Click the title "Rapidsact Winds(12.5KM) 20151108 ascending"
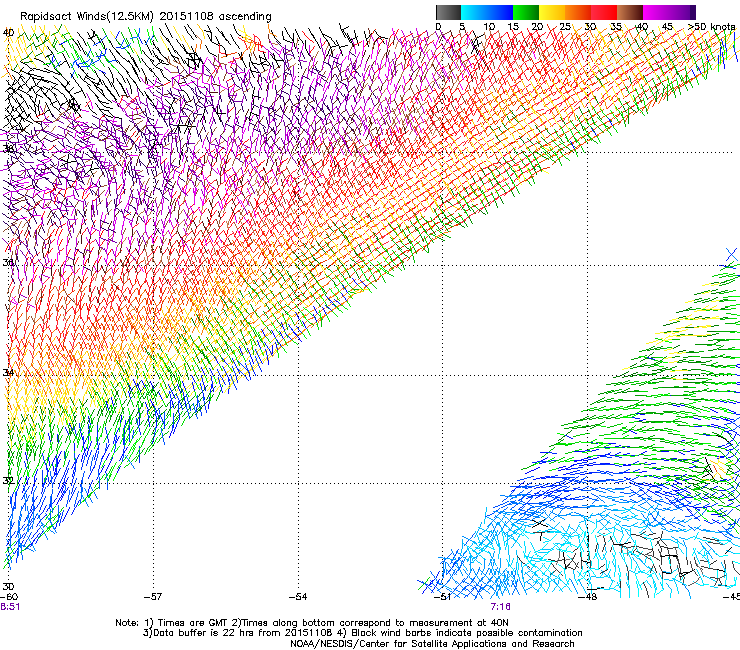The height and width of the screenshot is (650, 740). (146, 17)
